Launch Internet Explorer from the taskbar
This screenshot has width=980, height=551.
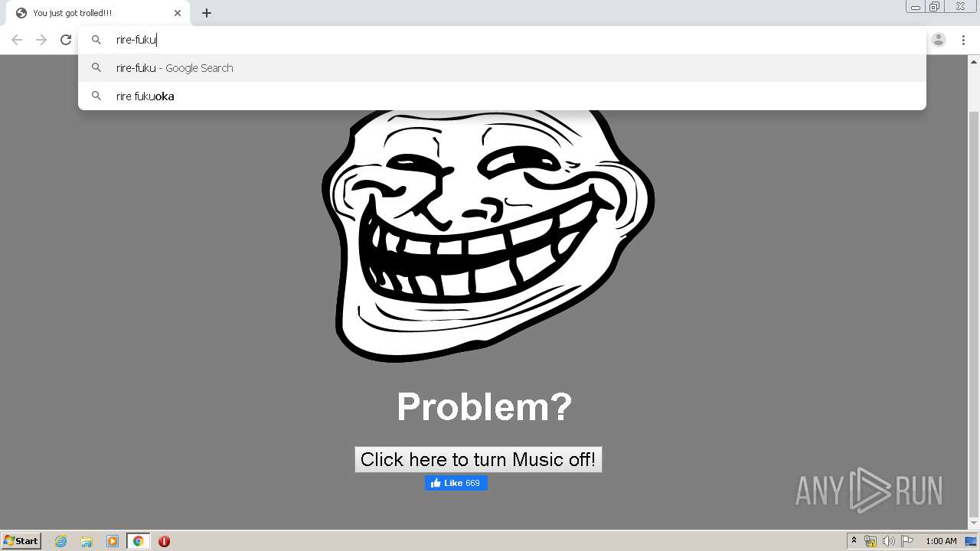(61, 541)
